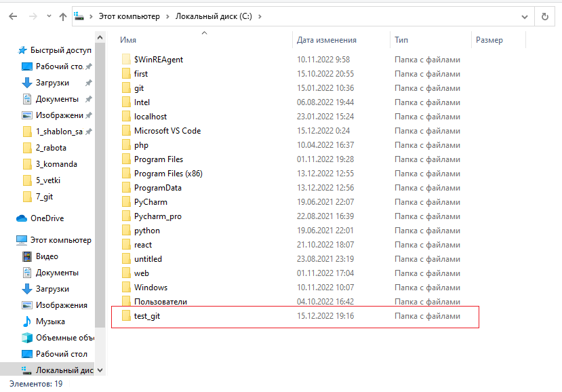Open OneDrive in navigation pane
Viewport: 562px width, 392px height.
(40, 218)
